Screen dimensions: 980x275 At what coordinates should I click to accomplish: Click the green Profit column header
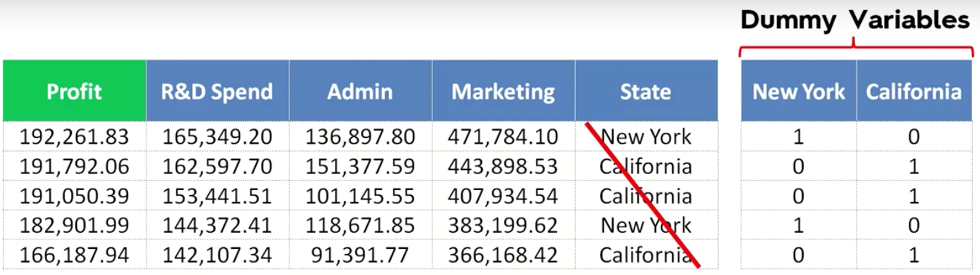[x=74, y=91]
